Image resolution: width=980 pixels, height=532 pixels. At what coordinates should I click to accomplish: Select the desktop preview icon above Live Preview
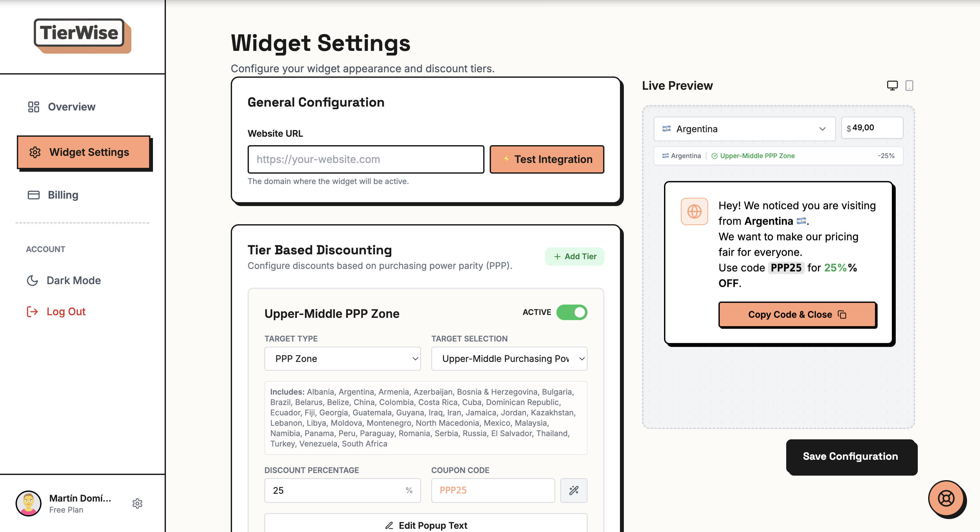pos(893,85)
